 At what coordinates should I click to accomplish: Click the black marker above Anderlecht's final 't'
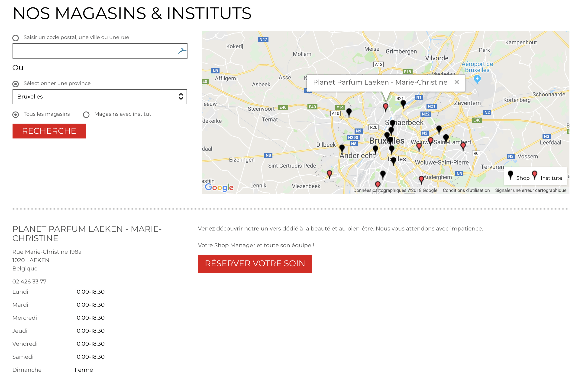click(x=375, y=150)
